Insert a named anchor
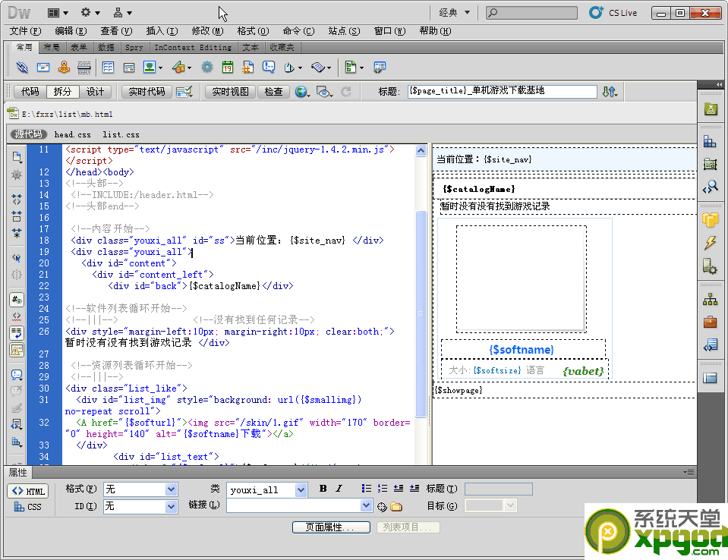This screenshot has height=560, width=728. 64,67
